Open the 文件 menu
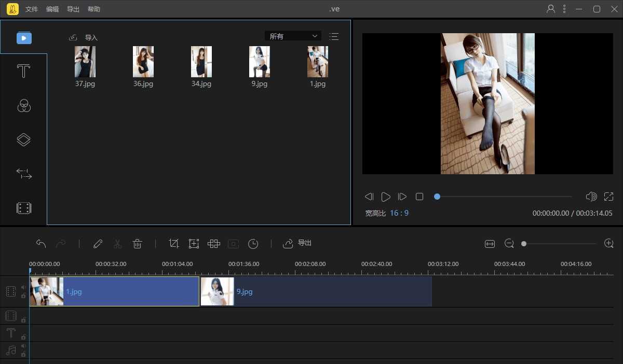The image size is (623, 364). 32,9
